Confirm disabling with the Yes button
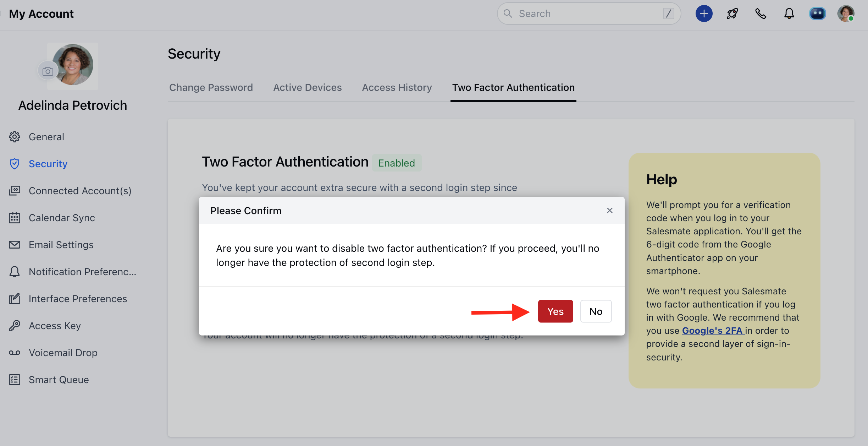Image resolution: width=868 pixels, height=446 pixels. (x=555, y=311)
